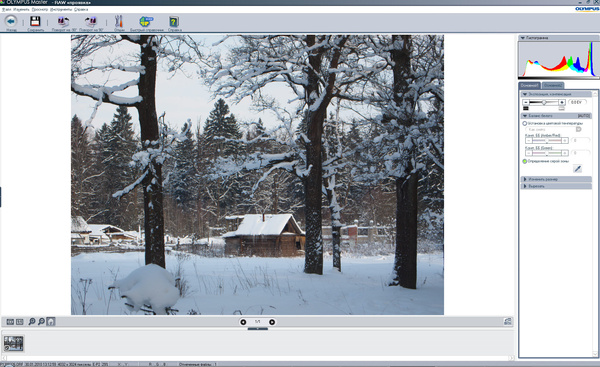Viewport: 600px width, 367px height.
Task: Switch to the Basic2 tab
Action: click(553, 85)
